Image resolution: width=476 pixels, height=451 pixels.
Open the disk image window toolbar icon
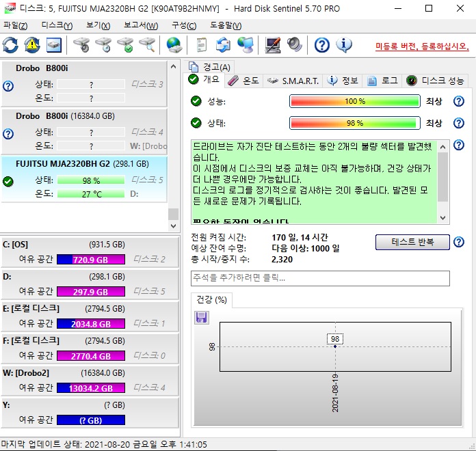pyautogui.click(x=54, y=45)
